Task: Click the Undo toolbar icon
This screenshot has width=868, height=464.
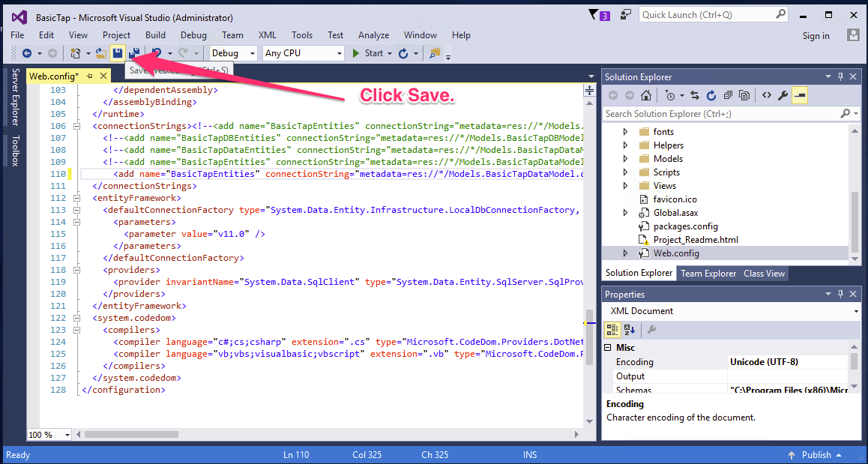Action: click(x=157, y=53)
